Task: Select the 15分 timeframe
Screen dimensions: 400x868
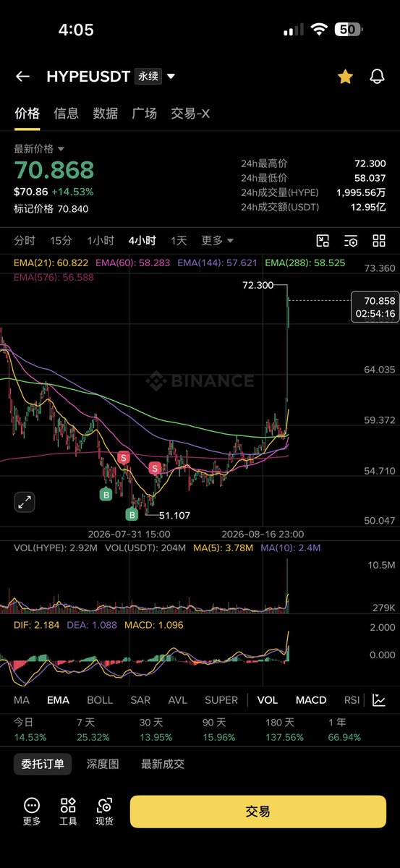Action: [x=61, y=240]
